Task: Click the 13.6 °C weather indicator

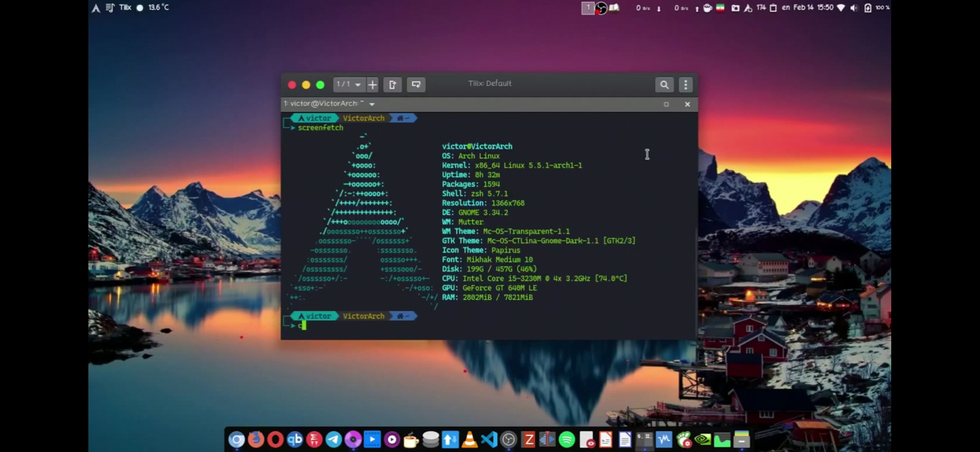Action: pyautogui.click(x=154, y=8)
